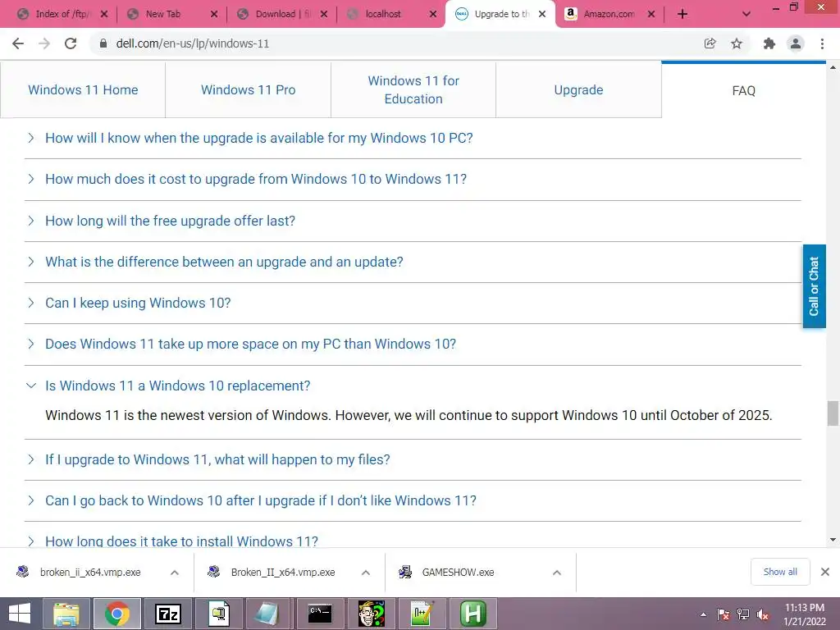This screenshot has width=840, height=630.
Task: Open the Chrome three-dot menu
Action: [822, 43]
